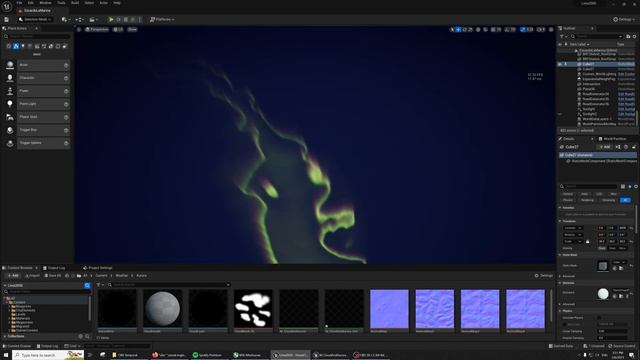
Task: Open the Selection Mode dropdown
Action: tap(35, 19)
